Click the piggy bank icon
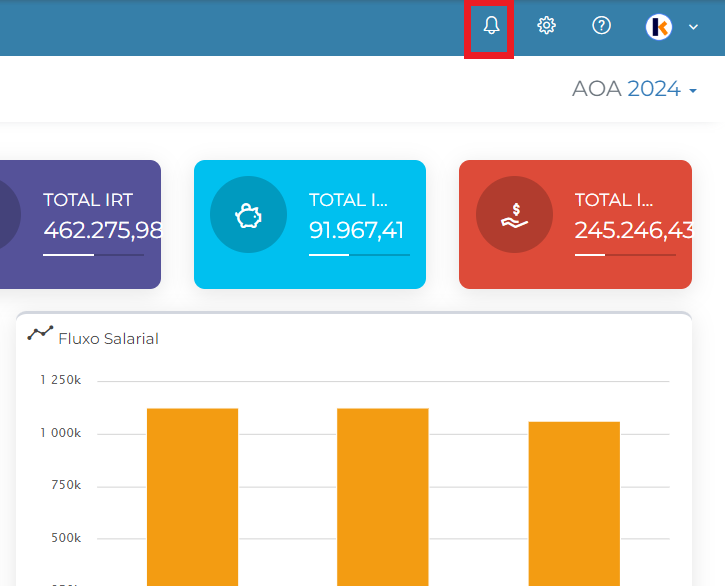Image resolution: width=725 pixels, height=586 pixels. tap(248, 215)
